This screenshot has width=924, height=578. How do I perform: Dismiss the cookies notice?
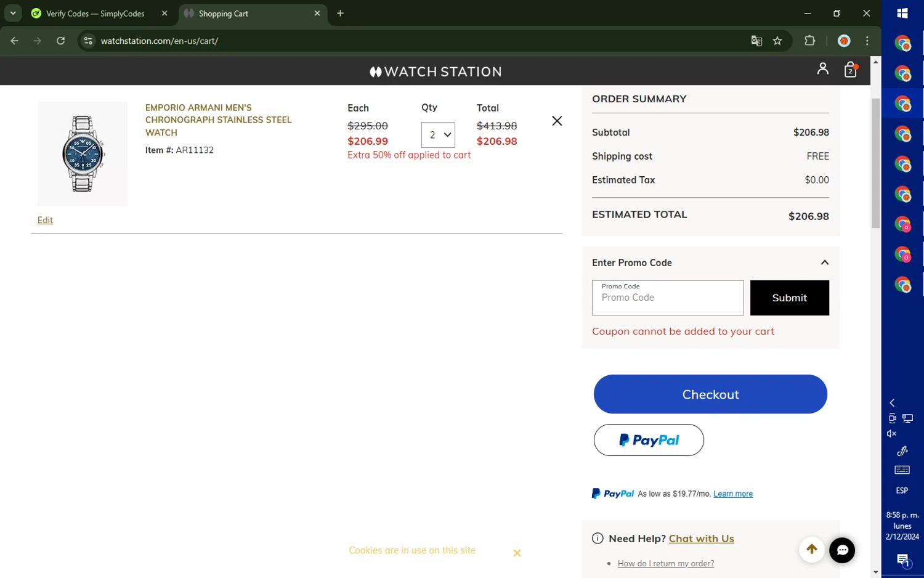(517, 553)
